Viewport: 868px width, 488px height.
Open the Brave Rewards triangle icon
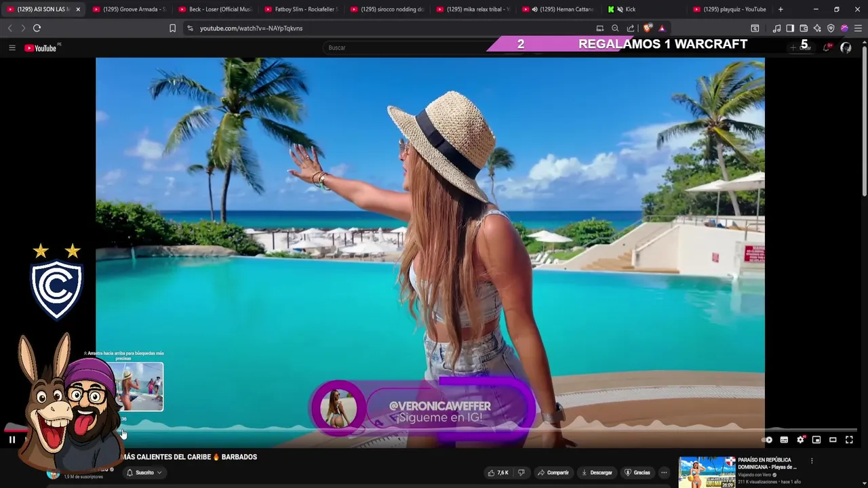662,28
